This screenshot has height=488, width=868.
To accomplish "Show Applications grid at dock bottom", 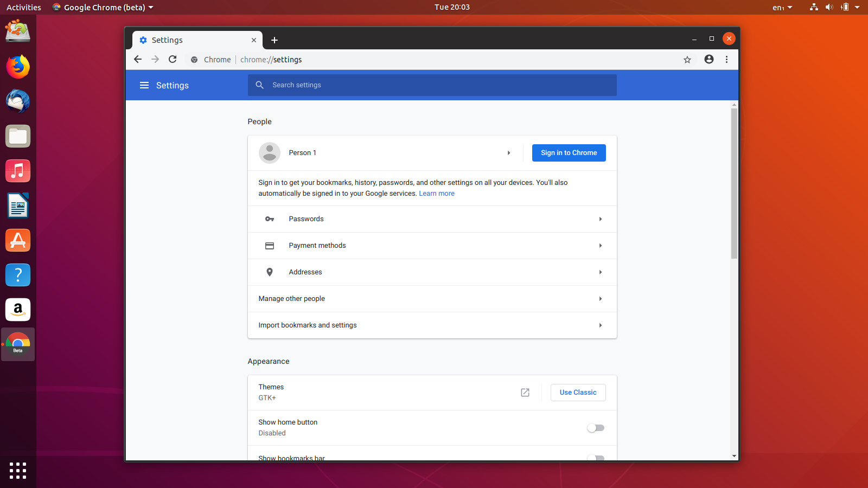I will point(18,470).
